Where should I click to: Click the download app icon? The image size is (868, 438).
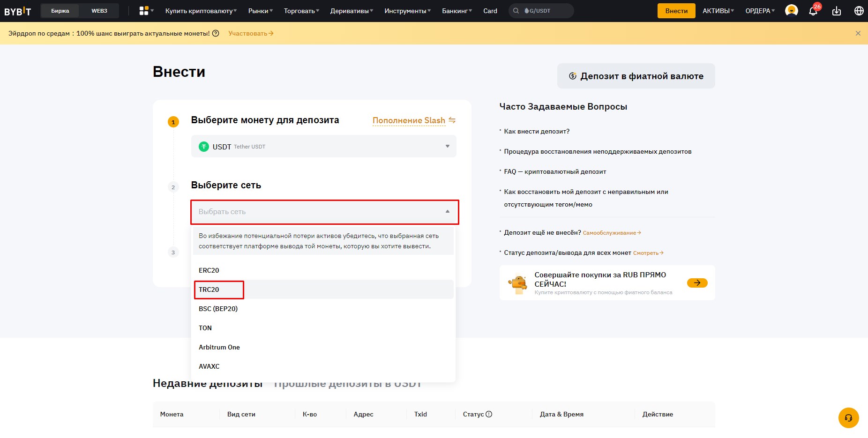pyautogui.click(x=837, y=11)
